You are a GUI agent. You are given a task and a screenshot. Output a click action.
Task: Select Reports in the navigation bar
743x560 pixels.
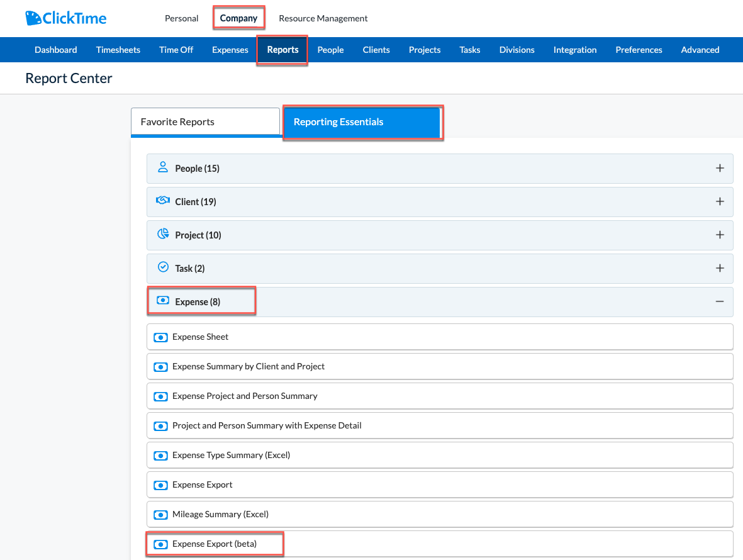coord(283,50)
